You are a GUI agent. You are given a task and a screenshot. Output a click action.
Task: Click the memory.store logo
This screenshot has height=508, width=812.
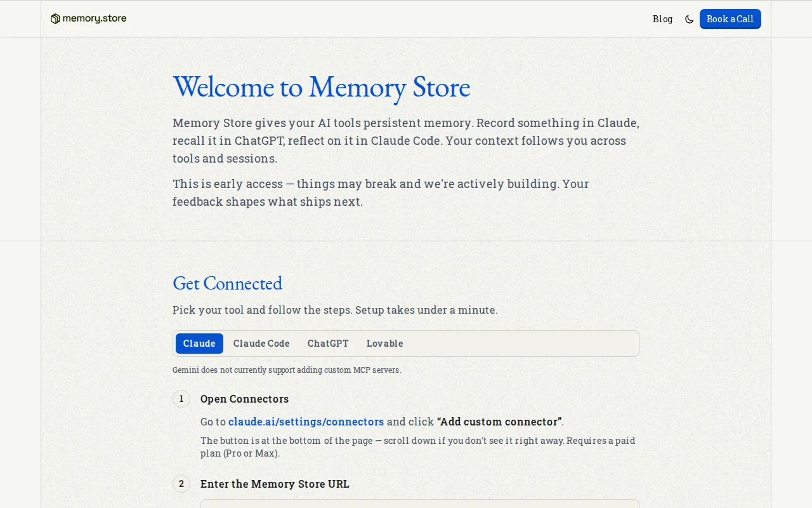tap(88, 18)
